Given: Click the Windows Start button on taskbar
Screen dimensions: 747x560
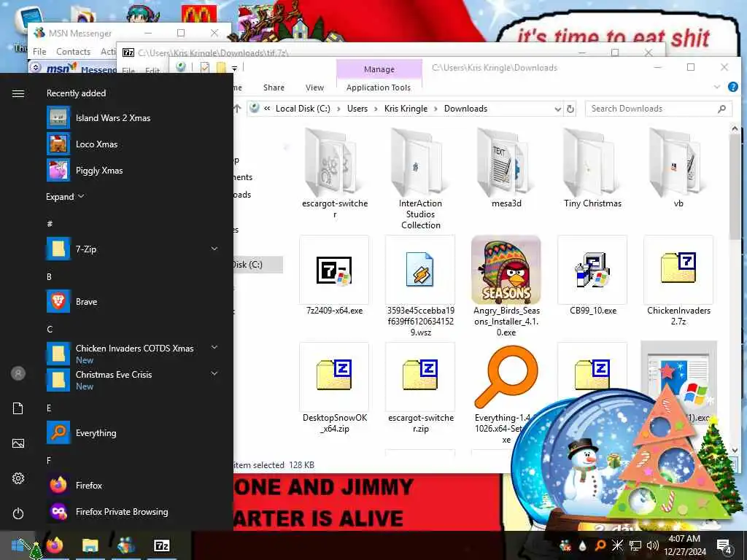Looking at the screenshot, I should (18, 545).
